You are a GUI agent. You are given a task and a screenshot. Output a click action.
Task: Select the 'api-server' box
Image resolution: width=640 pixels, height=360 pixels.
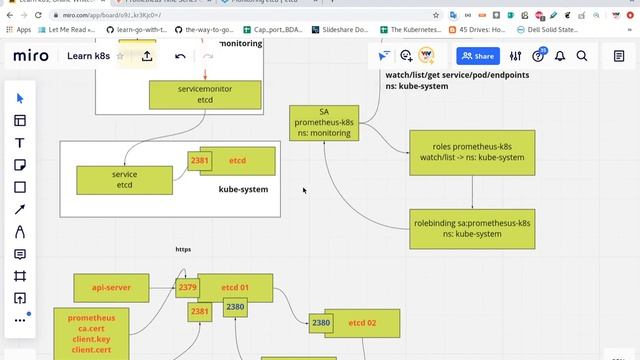pos(111,288)
